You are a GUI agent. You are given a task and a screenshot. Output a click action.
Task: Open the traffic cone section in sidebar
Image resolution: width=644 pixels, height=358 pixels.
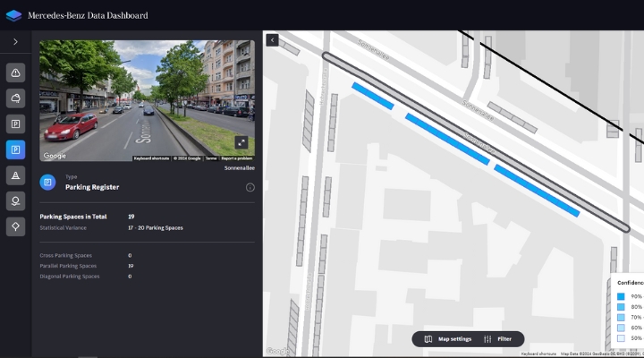(15, 175)
